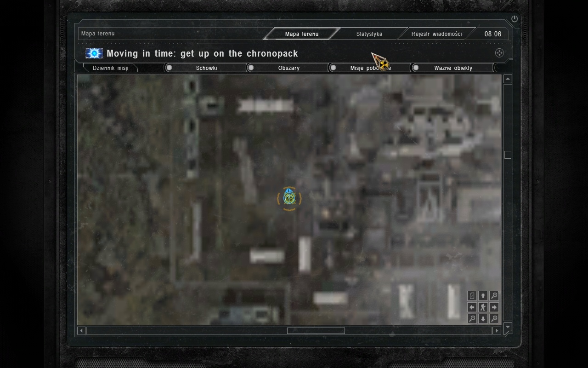Zoom in the map with the plus magnifier
This screenshot has height=368, width=588.
click(x=494, y=296)
